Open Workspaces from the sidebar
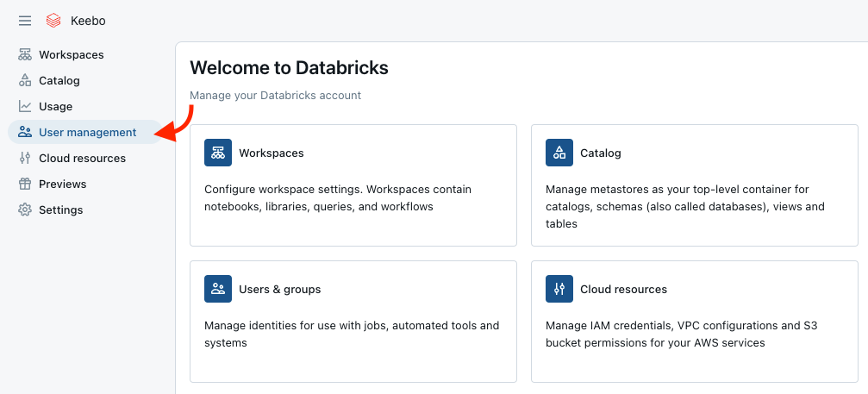Image resolution: width=868 pixels, height=394 pixels. coord(72,55)
